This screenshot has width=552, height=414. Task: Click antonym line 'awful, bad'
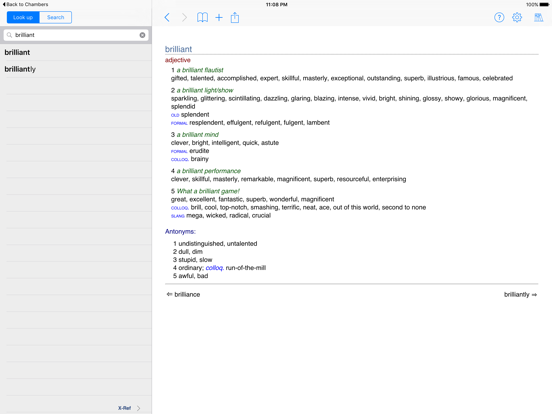pyautogui.click(x=193, y=276)
